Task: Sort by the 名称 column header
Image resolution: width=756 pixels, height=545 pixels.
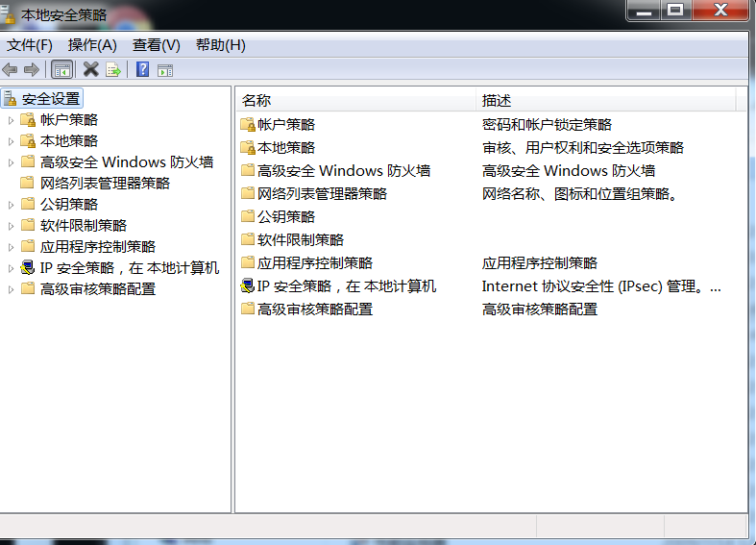Action: (x=355, y=100)
